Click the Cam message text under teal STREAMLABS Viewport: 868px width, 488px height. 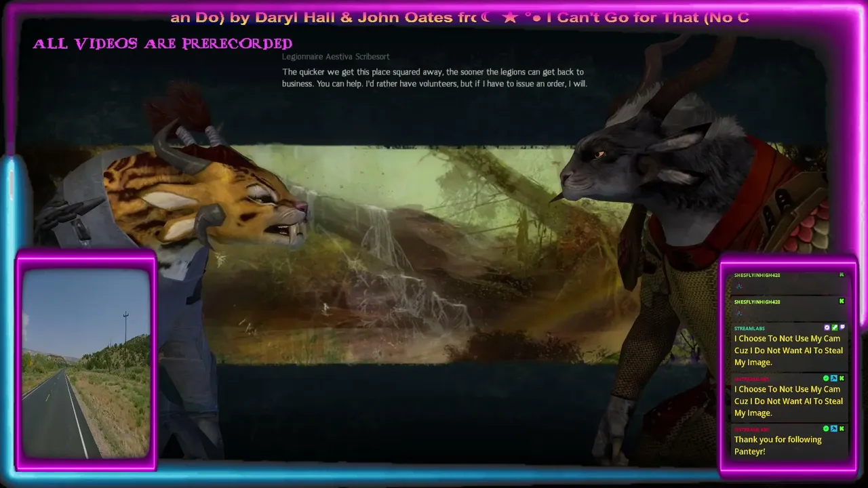point(789,350)
